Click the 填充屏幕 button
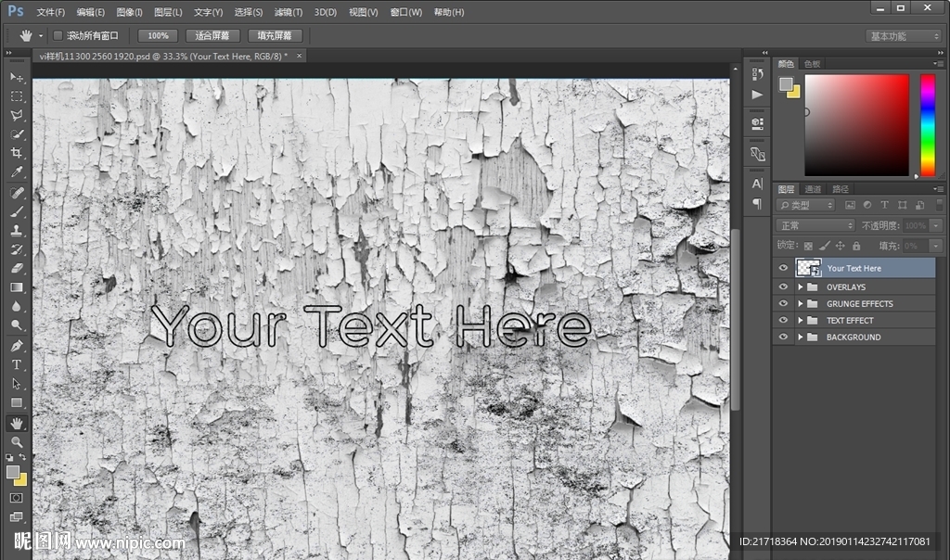The image size is (950, 560). pos(275,36)
